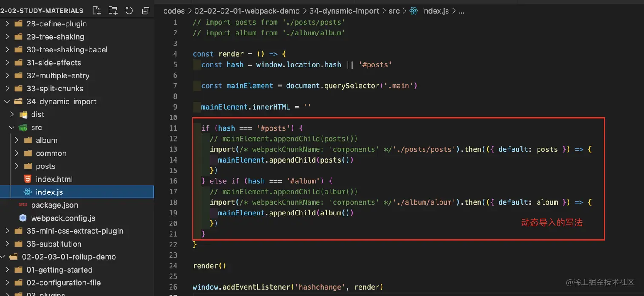Click 'window.location.hash' on line 5
Viewport: 644px width, 296px height.
tap(299, 64)
